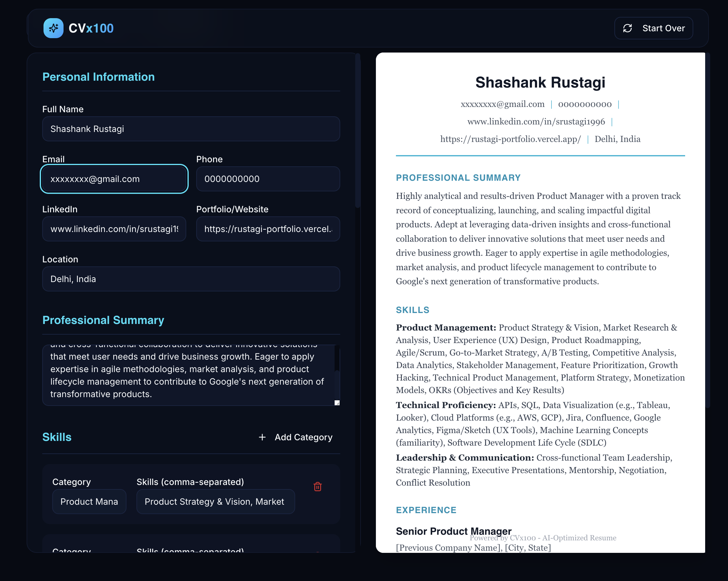Click the Location field showing Delhi, India

point(191,279)
